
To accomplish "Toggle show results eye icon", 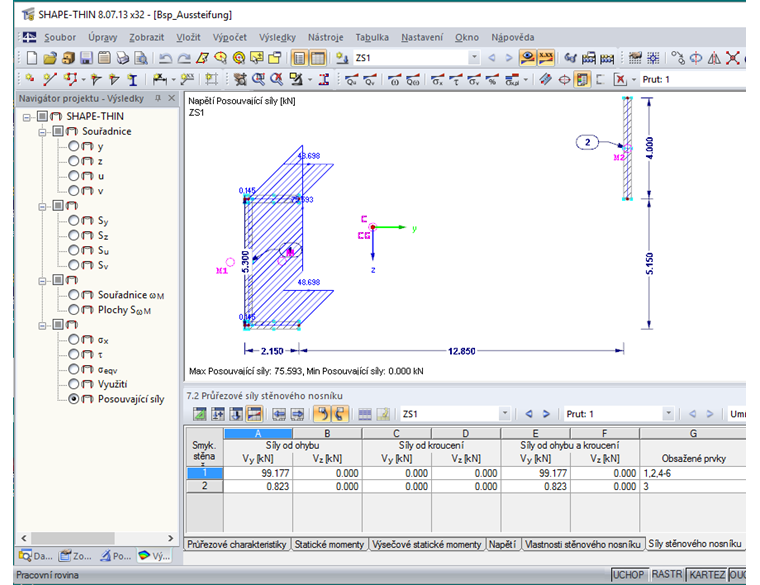I will (x=527, y=58).
